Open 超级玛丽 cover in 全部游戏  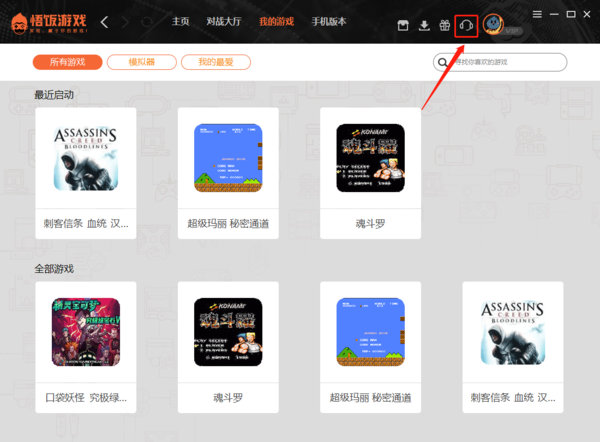370,332
